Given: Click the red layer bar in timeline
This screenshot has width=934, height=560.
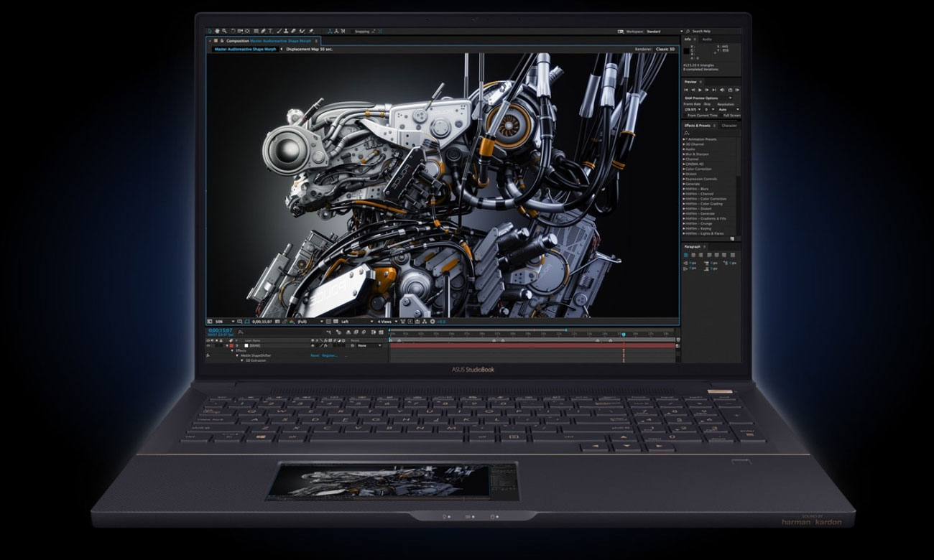Looking at the screenshot, I should [533, 345].
